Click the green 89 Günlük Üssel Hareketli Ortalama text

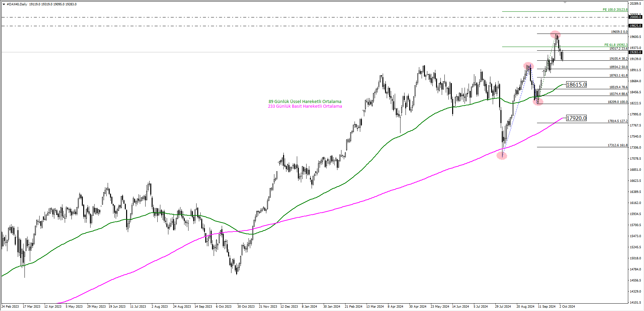pos(305,102)
